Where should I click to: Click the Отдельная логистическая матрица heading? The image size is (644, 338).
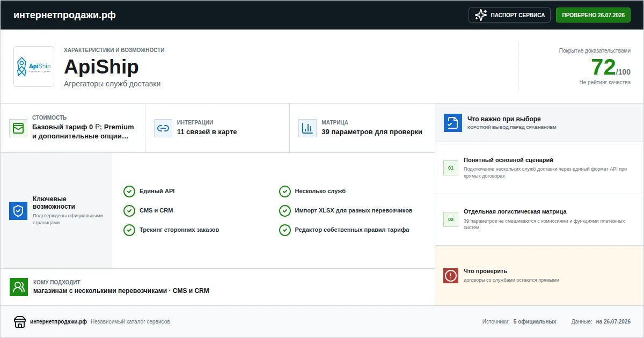(x=515, y=211)
